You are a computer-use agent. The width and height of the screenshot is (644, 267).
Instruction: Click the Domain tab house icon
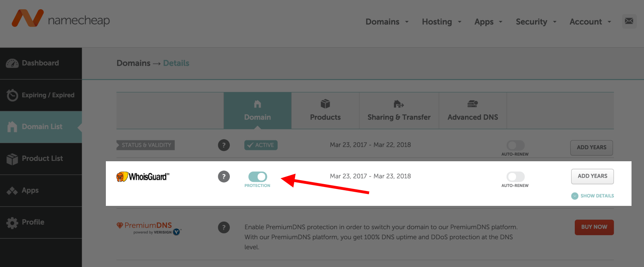(258, 104)
